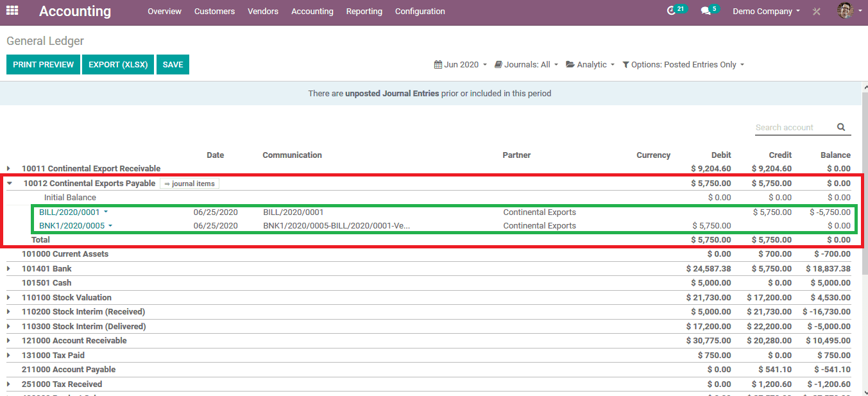
Task: Open the Overview menu
Action: pos(164,11)
